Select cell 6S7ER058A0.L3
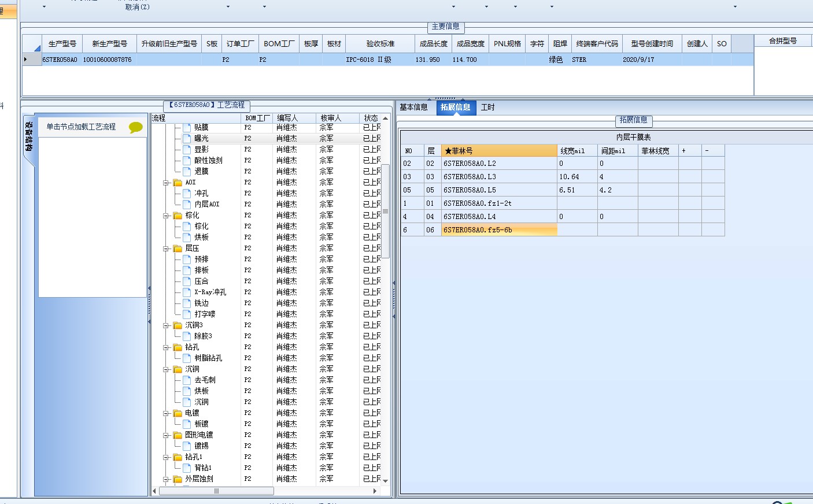 tap(500, 177)
